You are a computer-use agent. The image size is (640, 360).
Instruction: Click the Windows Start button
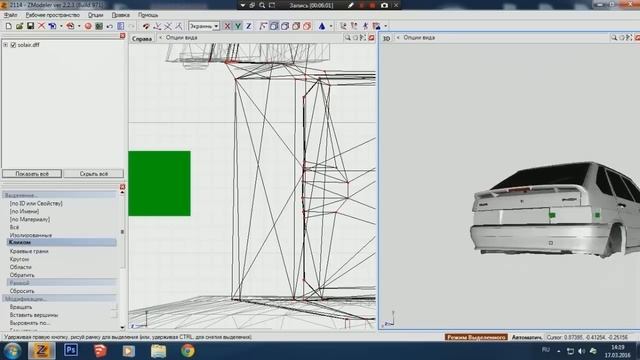click(12, 351)
